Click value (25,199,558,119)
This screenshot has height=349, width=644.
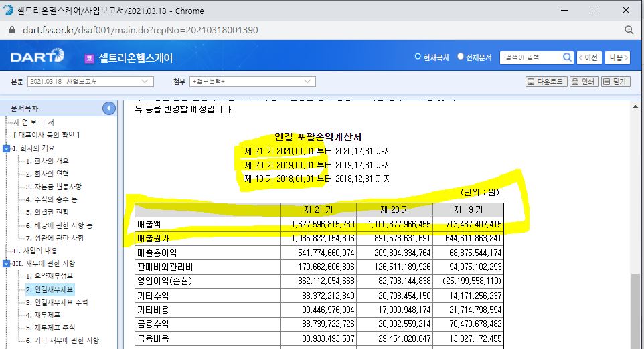(x=473, y=281)
